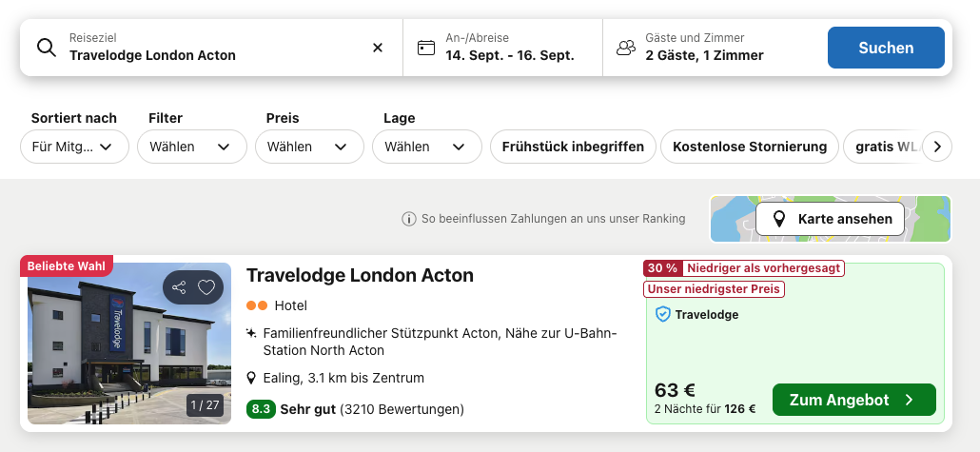Clear the Travelodge London Acton destination
Viewport: 980px width, 452px height.
378,48
